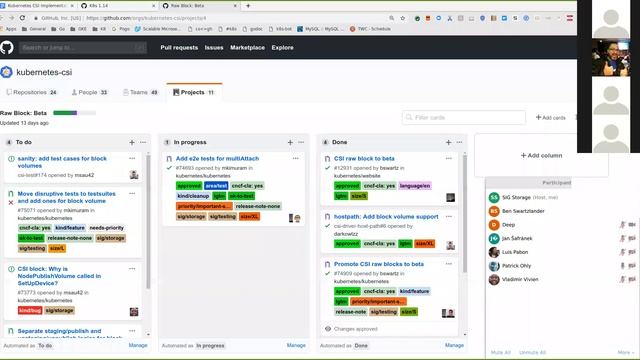640x360 pixels.
Task: Close the 'Raw Block: Beta' browser tab
Action: click(236, 6)
